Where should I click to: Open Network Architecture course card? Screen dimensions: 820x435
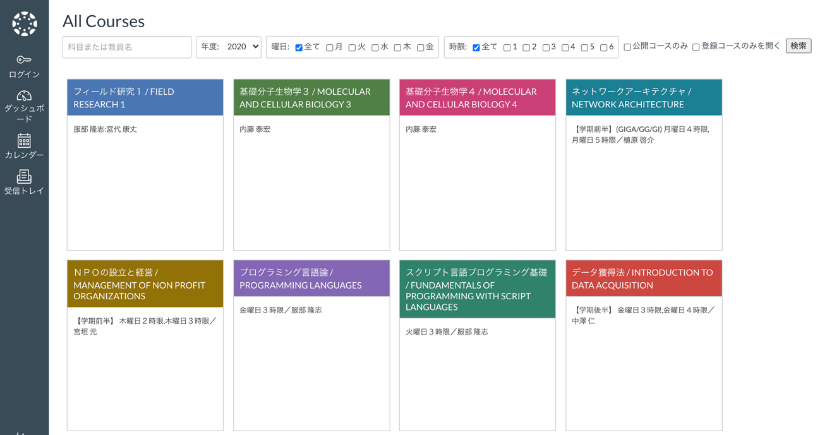point(643,97)
